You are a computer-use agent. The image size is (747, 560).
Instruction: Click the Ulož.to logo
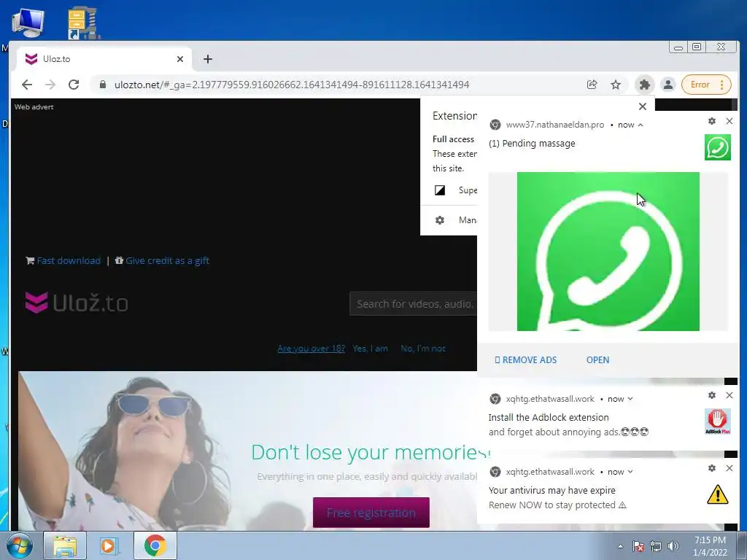point(77,303)
